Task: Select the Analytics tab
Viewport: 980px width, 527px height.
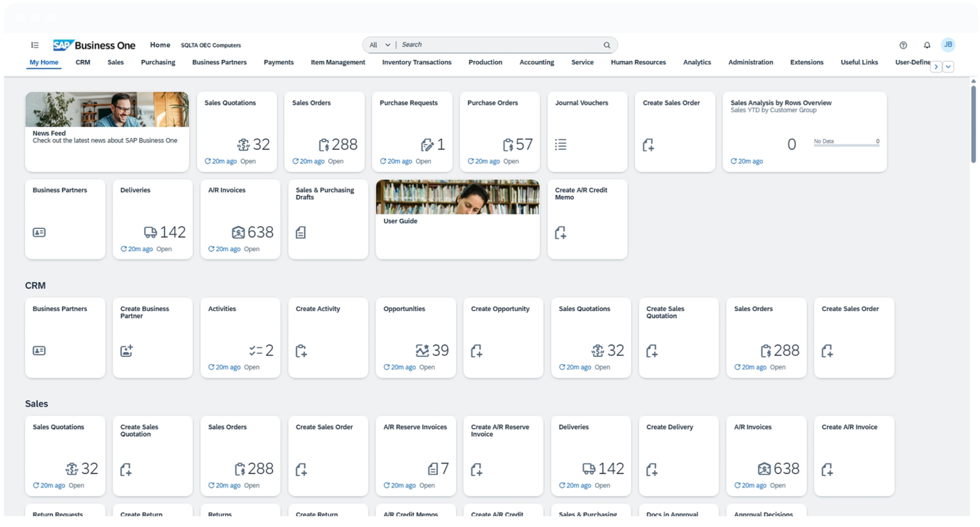Action: coord(696,63)
